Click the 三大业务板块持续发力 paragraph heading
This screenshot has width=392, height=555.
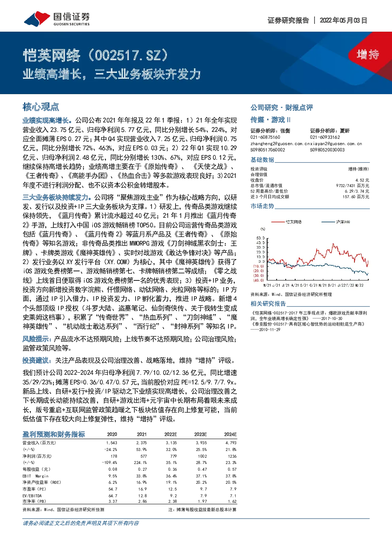(57, 197)
